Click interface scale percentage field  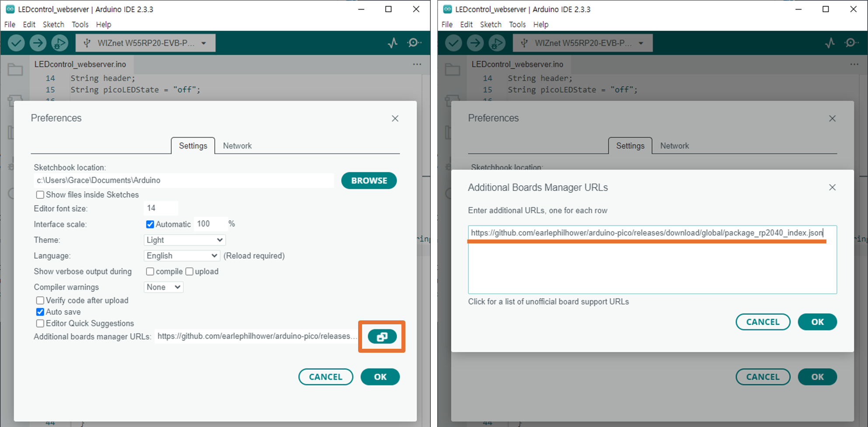click(211, 224)
